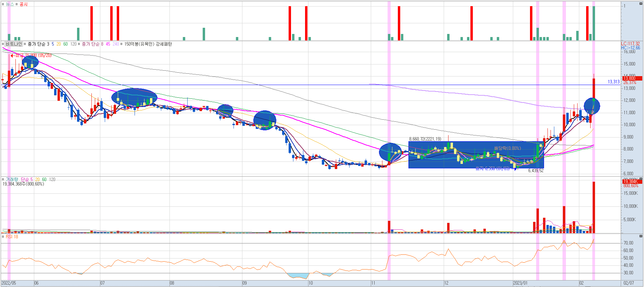Click the 15,000 price axis label
The height and width of the screenshot is (287, 644).
click(x=629, y=64)
